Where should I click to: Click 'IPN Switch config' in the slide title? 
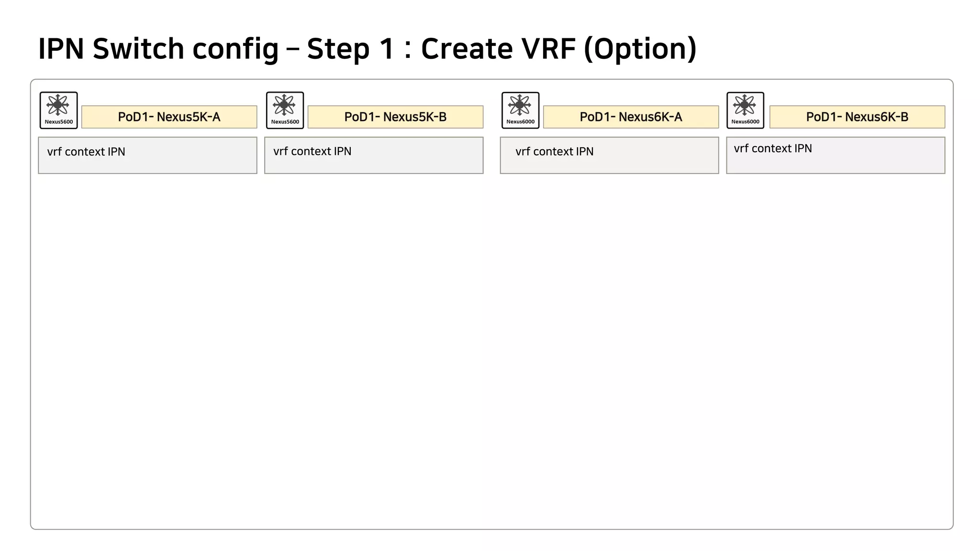coord(158,49)
